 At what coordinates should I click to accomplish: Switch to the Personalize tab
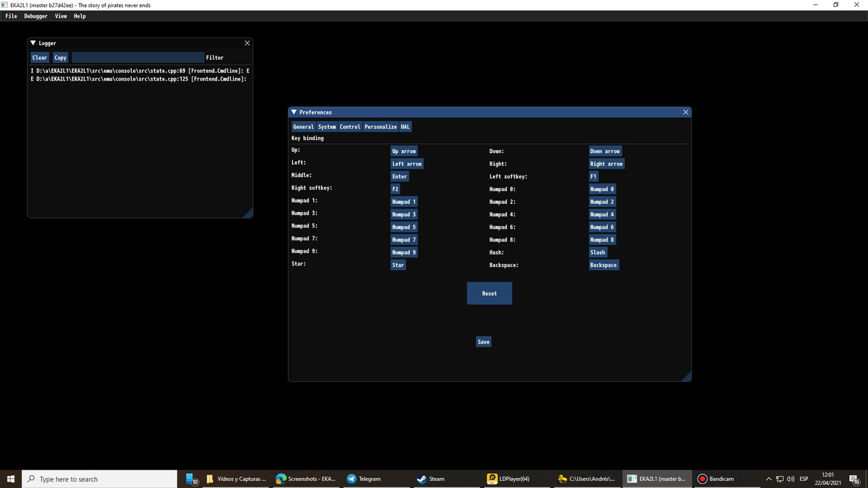click(x=381, y=127)
